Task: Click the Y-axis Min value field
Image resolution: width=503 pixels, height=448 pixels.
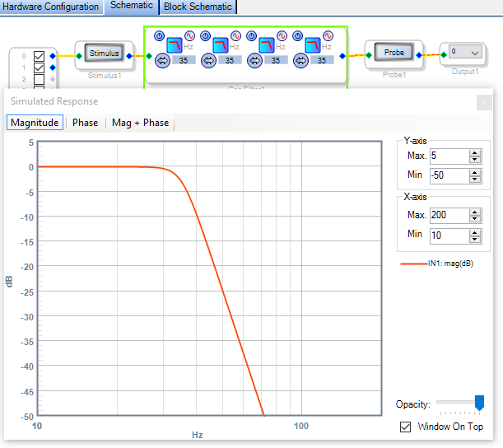Action: (449, 176)
